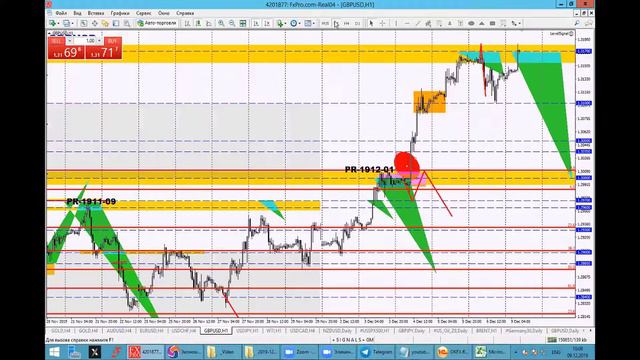The height and width of the screenshot is (360, 640).
Task: Select the cursor arrow tool
Action: click(x=371, y=23)
